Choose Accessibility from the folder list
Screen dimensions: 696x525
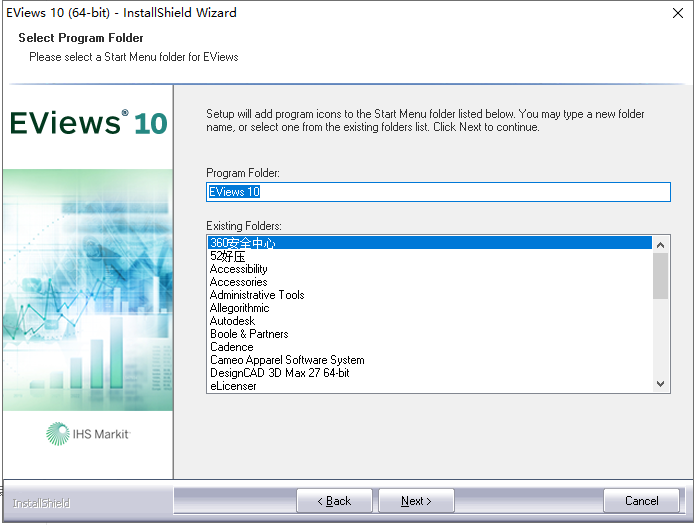pos(239,269)
